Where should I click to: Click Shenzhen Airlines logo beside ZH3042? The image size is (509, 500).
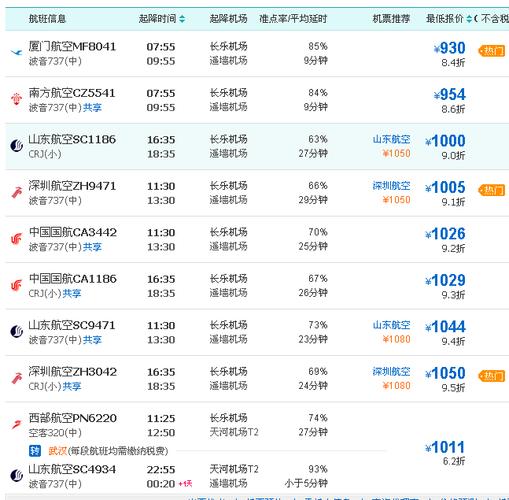(x=16, y=378)
